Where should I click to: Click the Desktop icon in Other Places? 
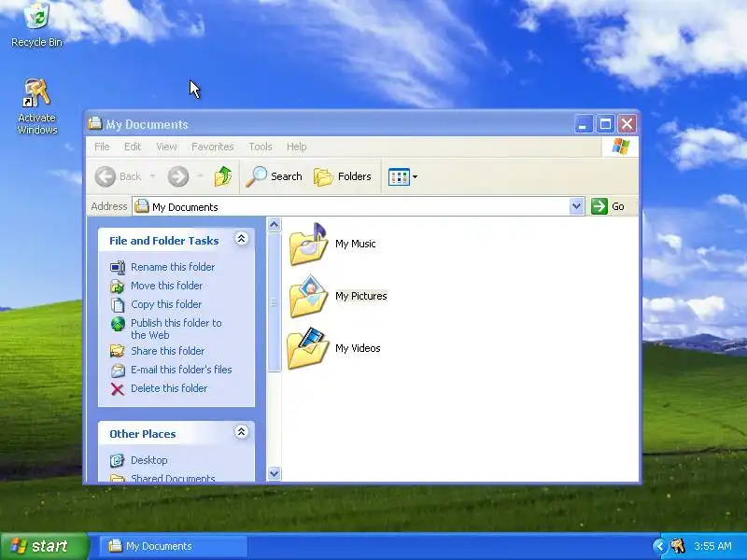(118, 460)
